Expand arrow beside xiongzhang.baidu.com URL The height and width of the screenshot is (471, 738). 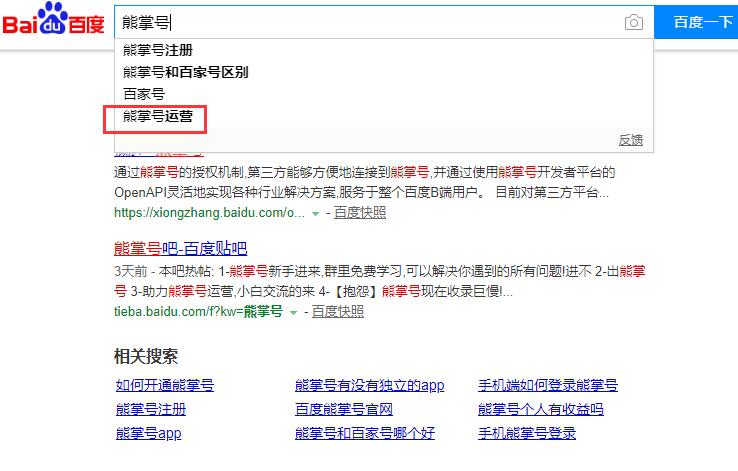[x=315, y=214]
